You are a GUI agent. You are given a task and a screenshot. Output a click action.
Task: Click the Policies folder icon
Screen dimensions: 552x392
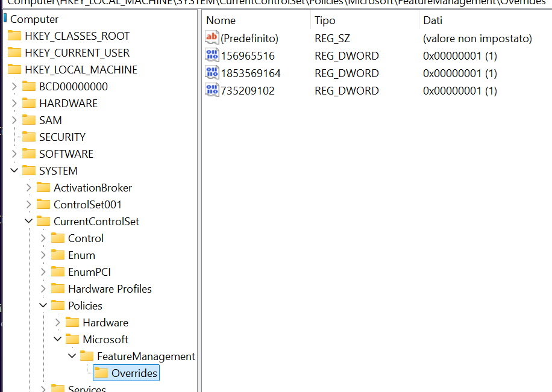click(58, 306)
